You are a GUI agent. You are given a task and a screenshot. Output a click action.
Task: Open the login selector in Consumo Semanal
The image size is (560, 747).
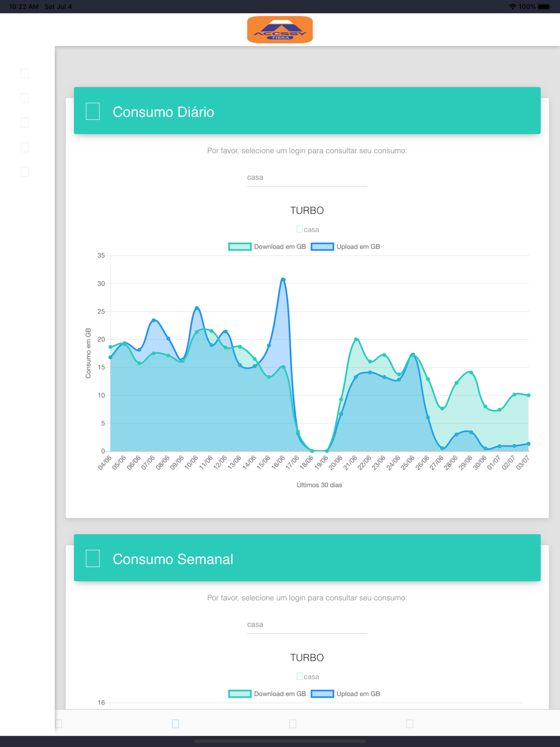307,624
